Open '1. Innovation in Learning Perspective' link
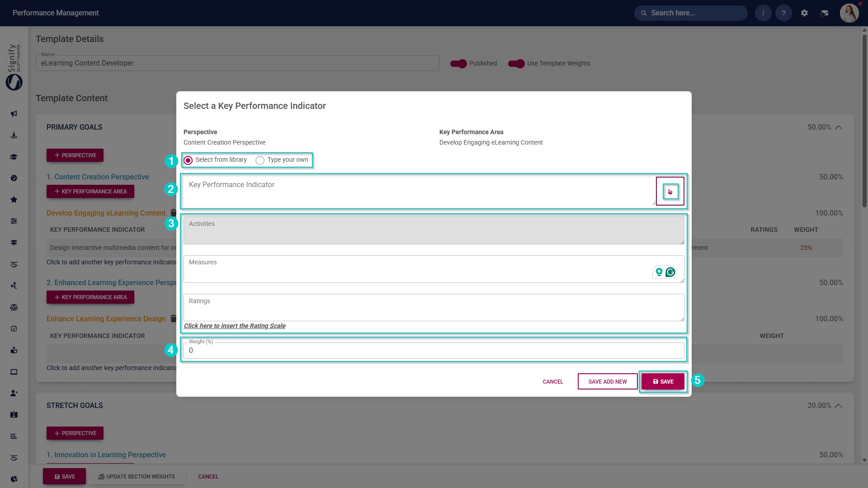The width and height of the screenshot is (868, 488). (x=106, y=455)
